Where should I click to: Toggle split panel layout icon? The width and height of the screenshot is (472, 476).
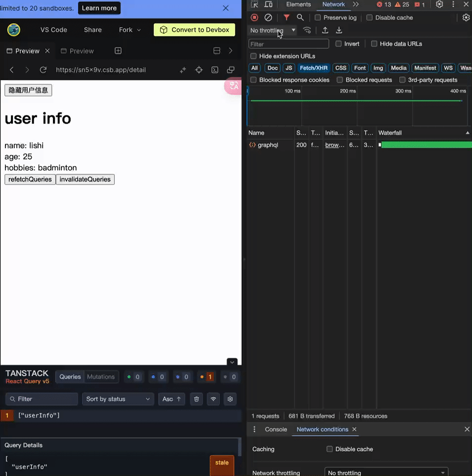tap(217, 50)
